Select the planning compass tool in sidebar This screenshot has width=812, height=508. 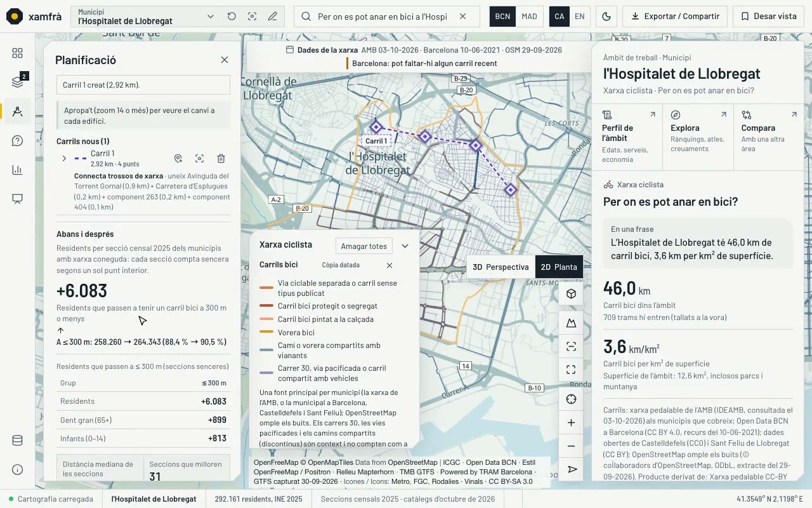[17, 111]
